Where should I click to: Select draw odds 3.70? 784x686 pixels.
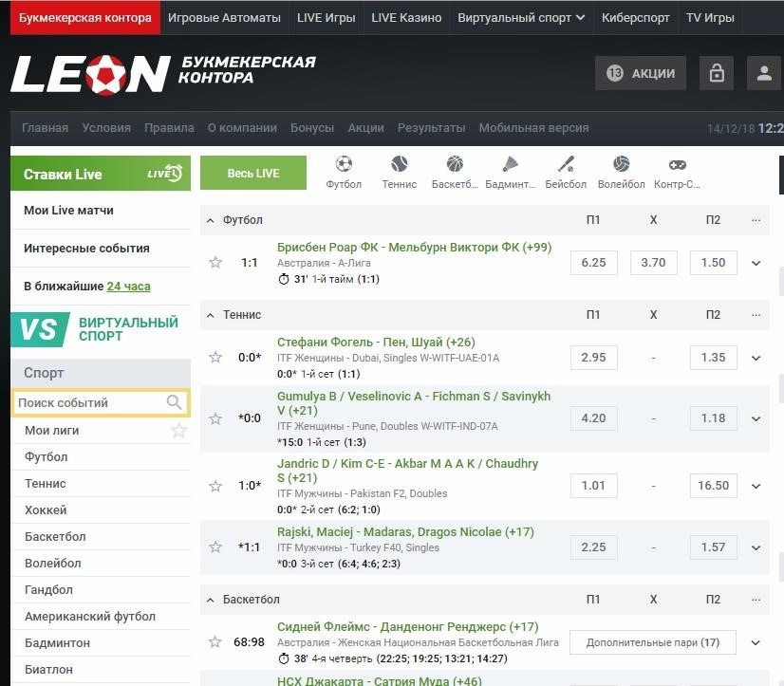click(x=654, y=263)
